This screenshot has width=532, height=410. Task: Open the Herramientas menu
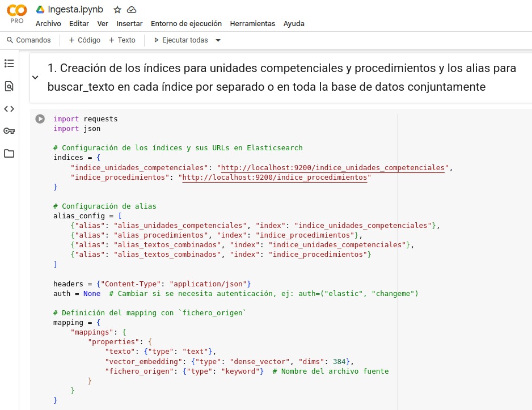pyautogui.click(x=252, y=24)
